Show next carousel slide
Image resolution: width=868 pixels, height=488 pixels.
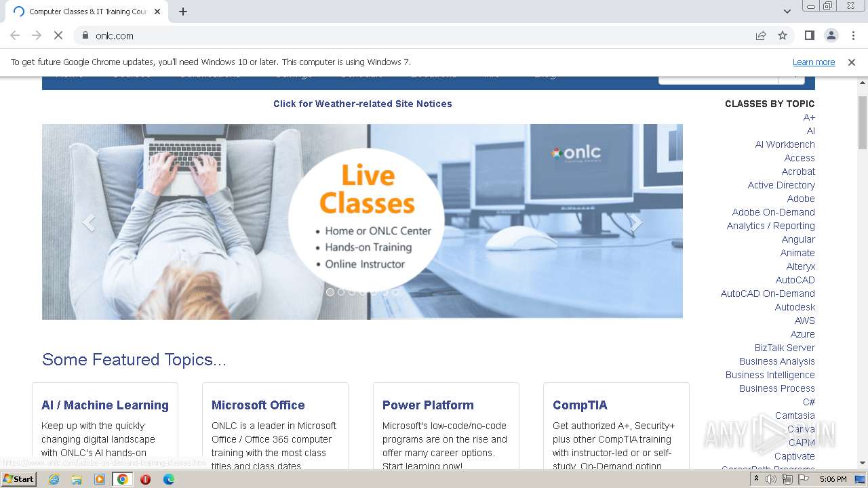tap(636, 222)
